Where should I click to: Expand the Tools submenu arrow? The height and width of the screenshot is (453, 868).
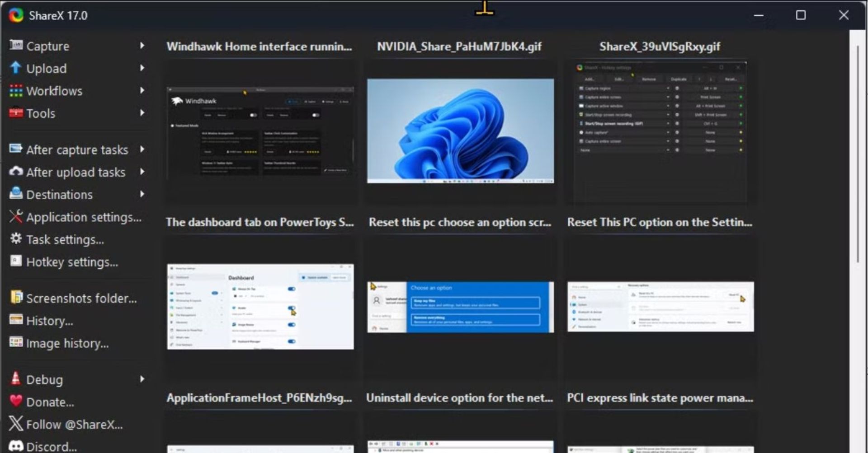tap(142, 113)
